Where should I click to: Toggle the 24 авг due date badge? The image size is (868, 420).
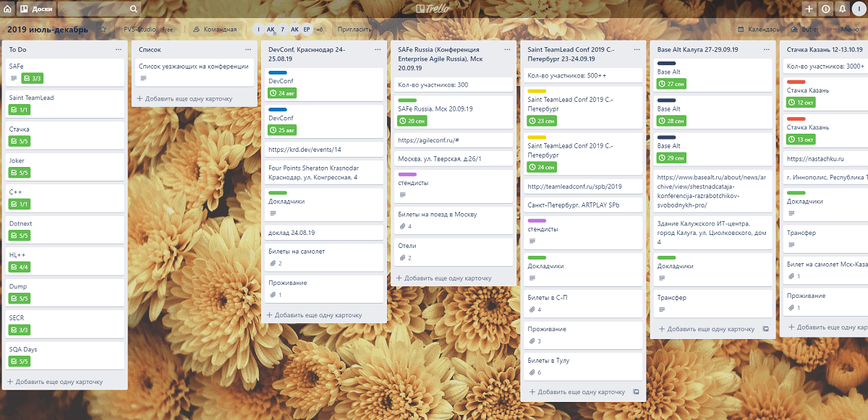pyautogui.click(x=283, y=93)
